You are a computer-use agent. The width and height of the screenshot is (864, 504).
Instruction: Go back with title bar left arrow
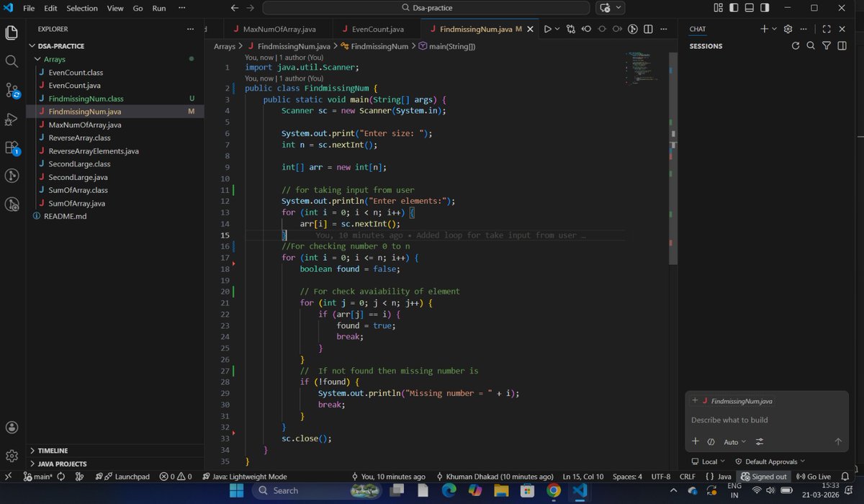(x=234, y=8)
